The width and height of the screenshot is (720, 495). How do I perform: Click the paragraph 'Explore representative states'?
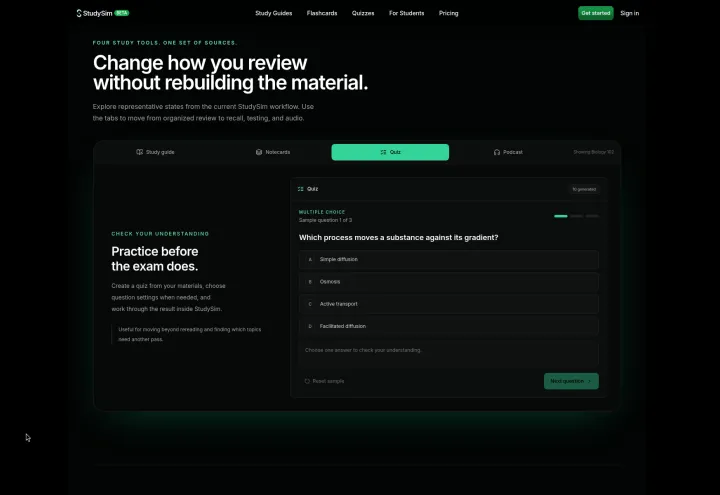click(x=203, y=112)
